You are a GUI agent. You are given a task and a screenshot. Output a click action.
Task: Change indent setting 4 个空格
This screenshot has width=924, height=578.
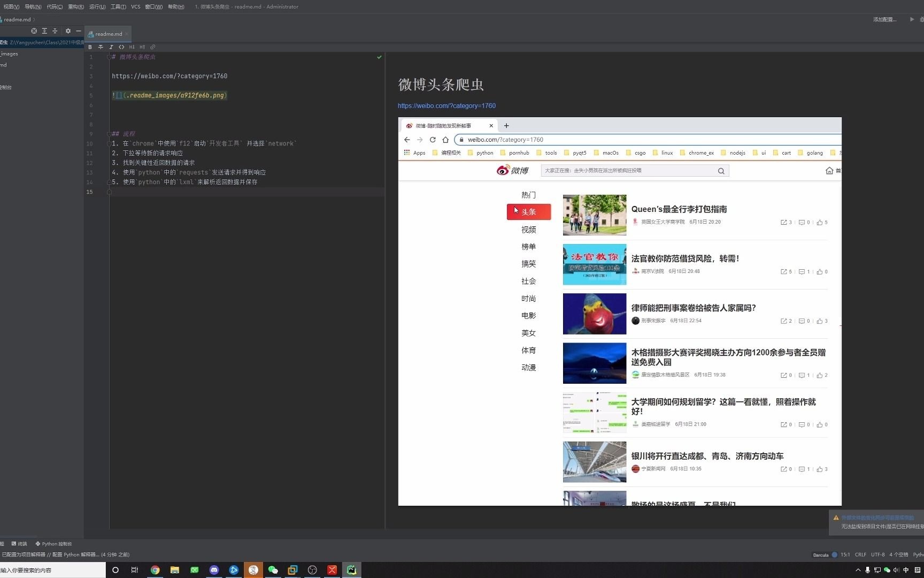[898, 554]
